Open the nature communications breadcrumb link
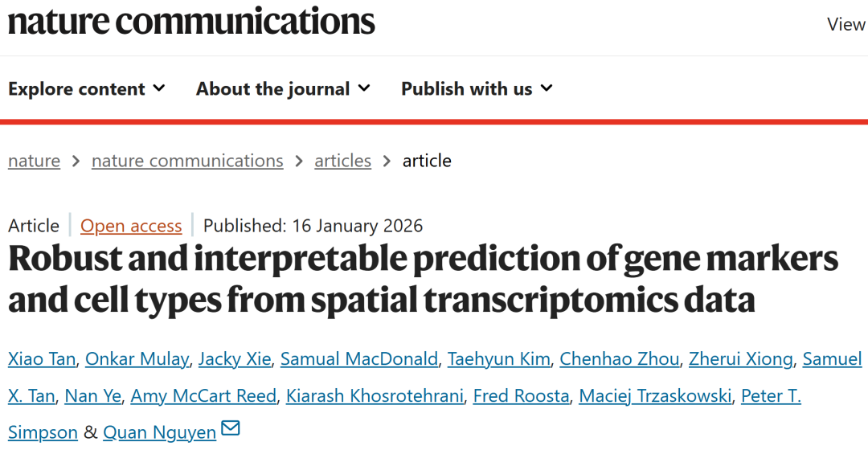 187,161
